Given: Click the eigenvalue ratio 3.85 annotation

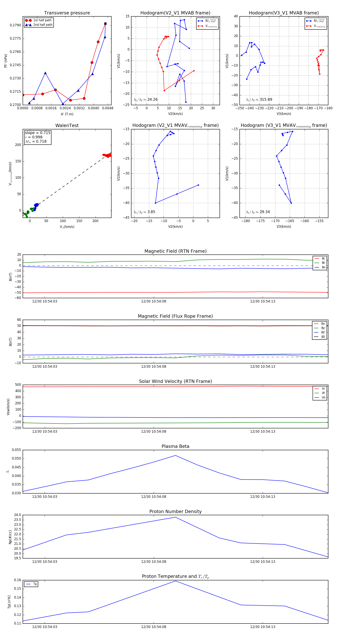Looking at the screenshot, I should [144, 212].
